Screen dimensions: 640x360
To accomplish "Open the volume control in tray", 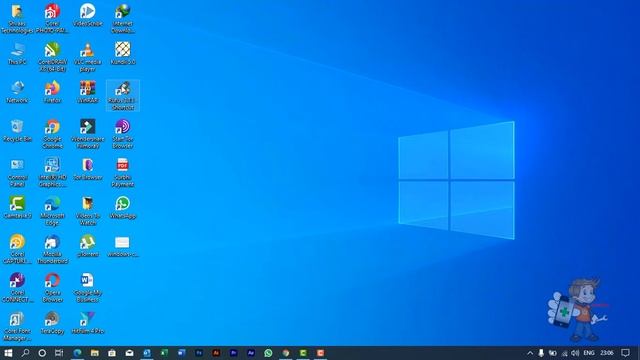I will click(x=575, y=353).
